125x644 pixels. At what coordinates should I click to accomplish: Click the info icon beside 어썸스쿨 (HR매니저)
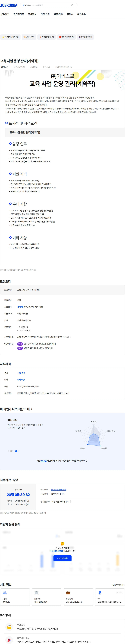pyautogui.click(x=71, y=501)
